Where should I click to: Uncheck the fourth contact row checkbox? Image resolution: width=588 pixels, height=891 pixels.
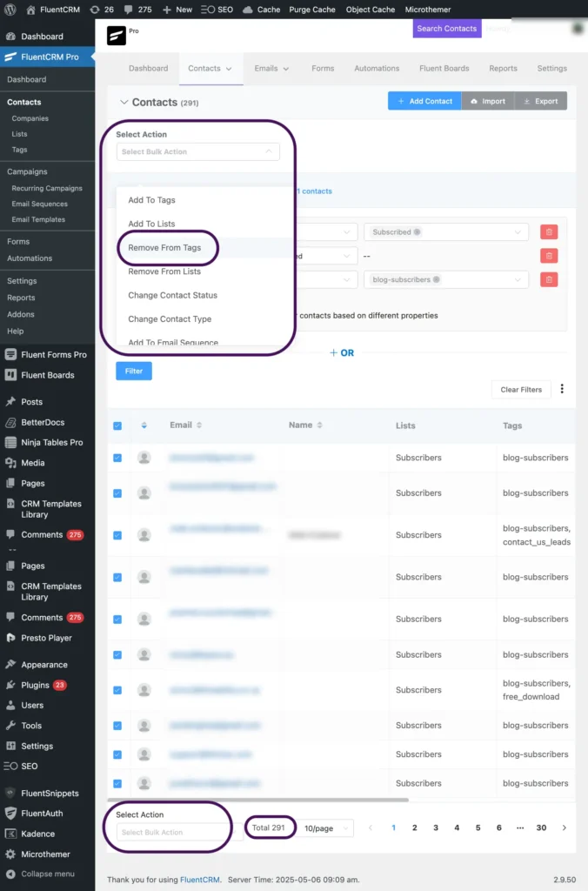[x=117, y=578]
